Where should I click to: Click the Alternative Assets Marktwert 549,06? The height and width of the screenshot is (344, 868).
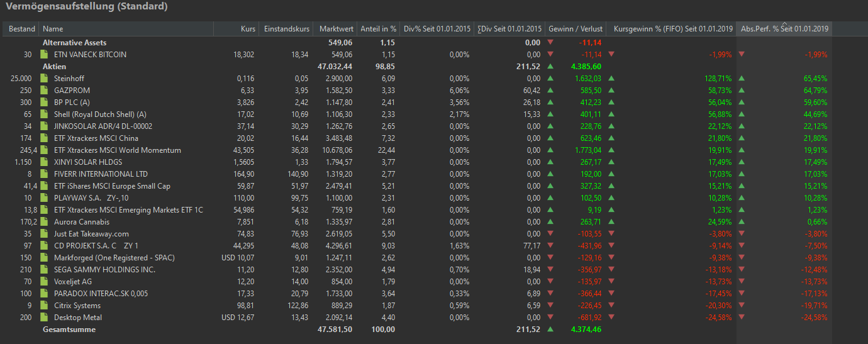(341, 43)
